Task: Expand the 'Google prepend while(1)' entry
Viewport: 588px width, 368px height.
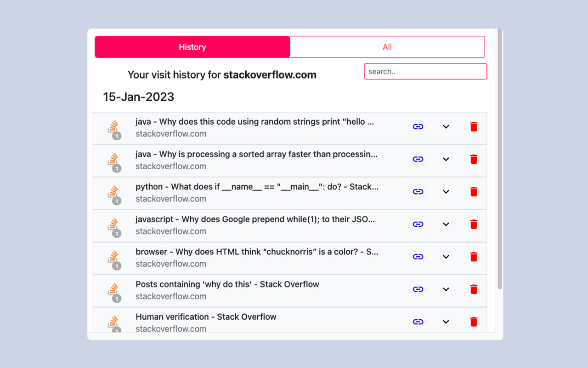Action: coord(446,224)
